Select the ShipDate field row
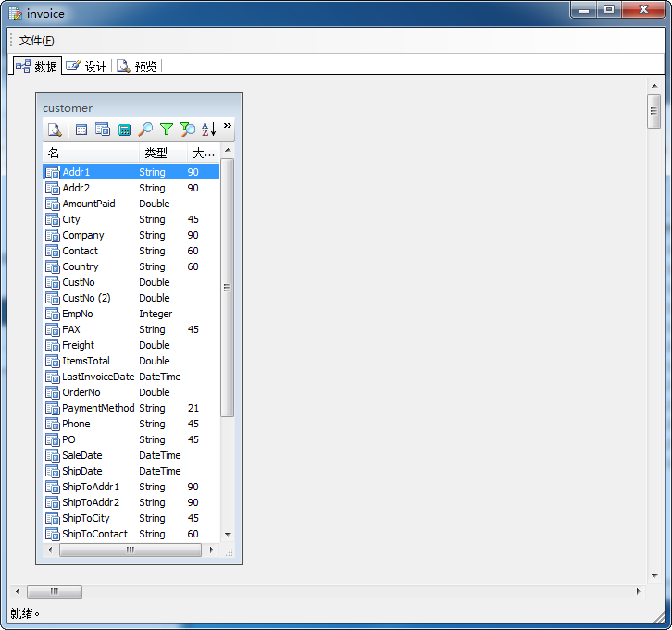Image resolution: width=672 pixels, height=630 pixels. pyautogui.click(x=131, y=471)
